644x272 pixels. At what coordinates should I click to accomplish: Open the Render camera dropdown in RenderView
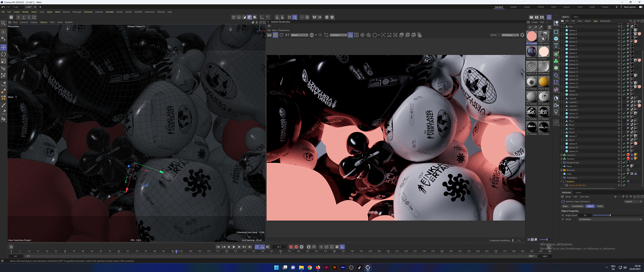338,35
